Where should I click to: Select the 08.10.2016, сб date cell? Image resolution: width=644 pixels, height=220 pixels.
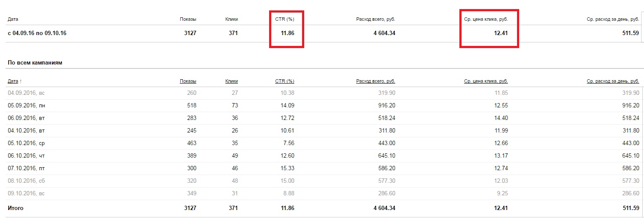(x=26, y=181)
